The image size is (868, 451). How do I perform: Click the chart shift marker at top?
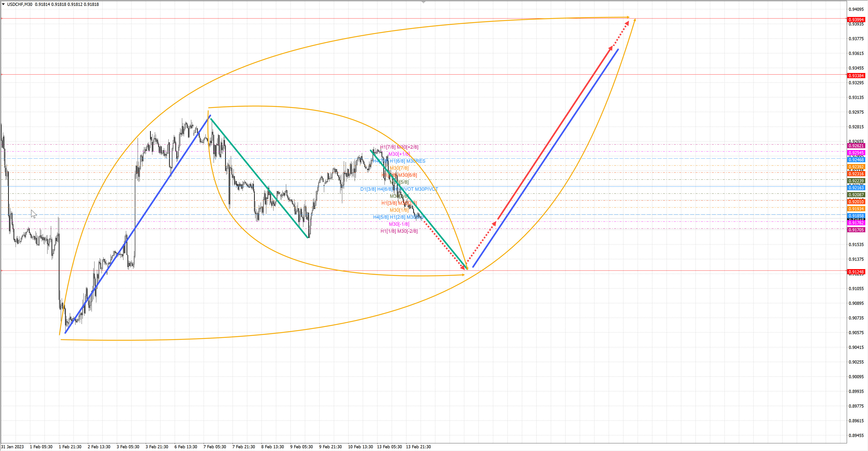(x=424, y=2)
